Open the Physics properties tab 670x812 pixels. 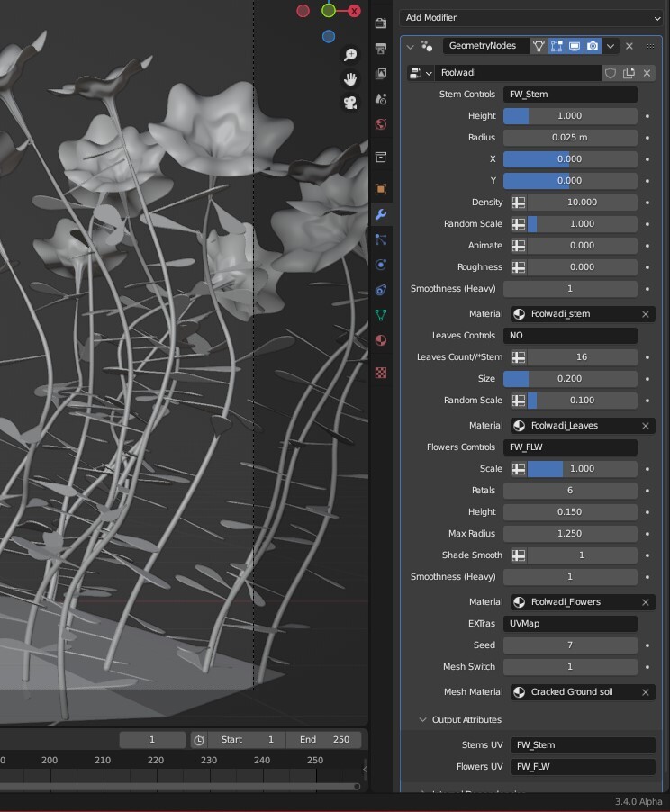click(x=381, y=265)
